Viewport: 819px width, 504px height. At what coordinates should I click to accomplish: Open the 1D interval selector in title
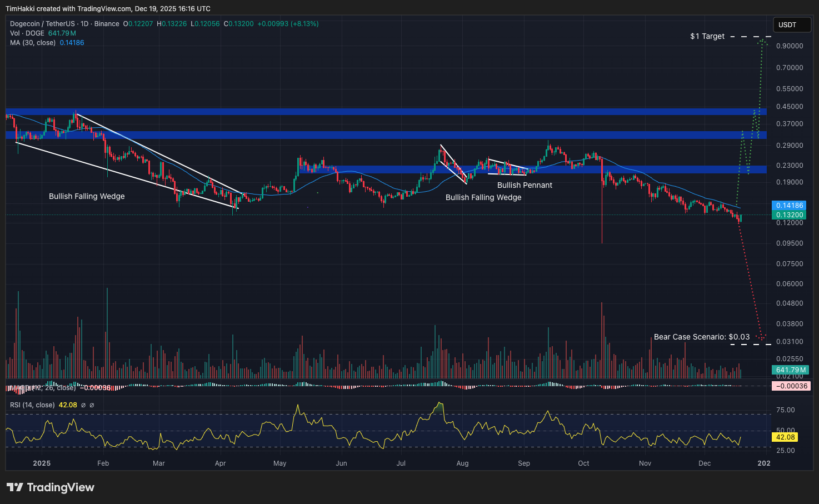tap(84, 24)
